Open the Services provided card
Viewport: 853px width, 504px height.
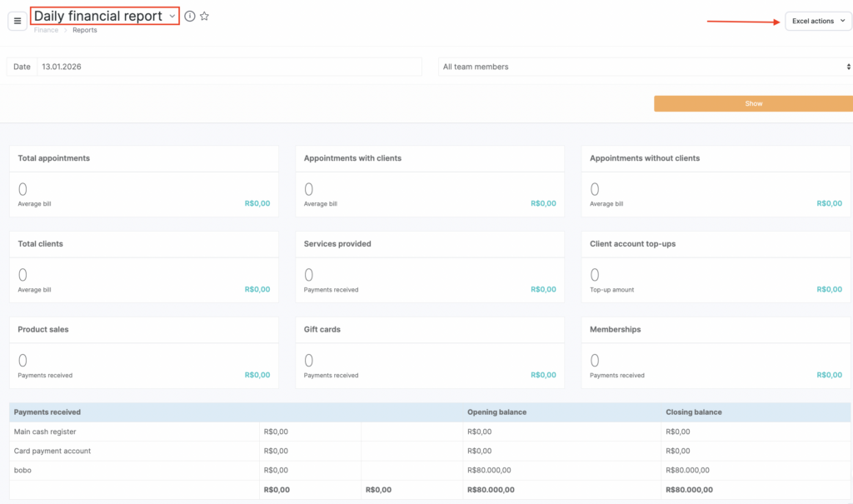click(x=429, y=267)
